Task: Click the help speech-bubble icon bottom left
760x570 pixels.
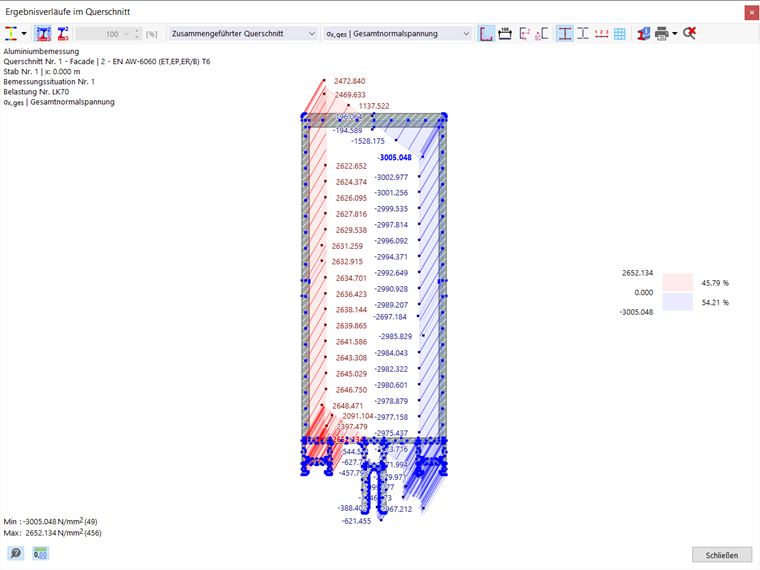Action: [16, 553]
